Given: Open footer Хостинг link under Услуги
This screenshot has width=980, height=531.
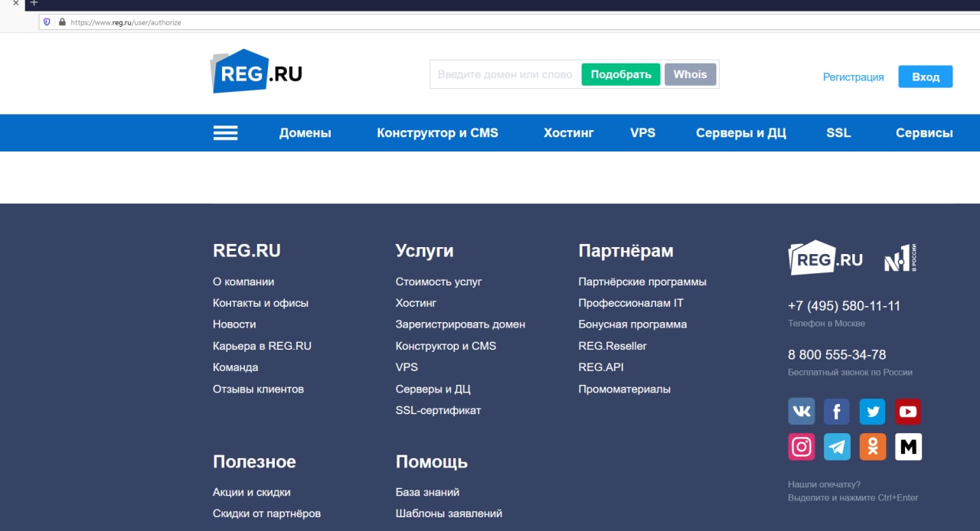Looking at the screenshot, I should click(x=416, y=303).
